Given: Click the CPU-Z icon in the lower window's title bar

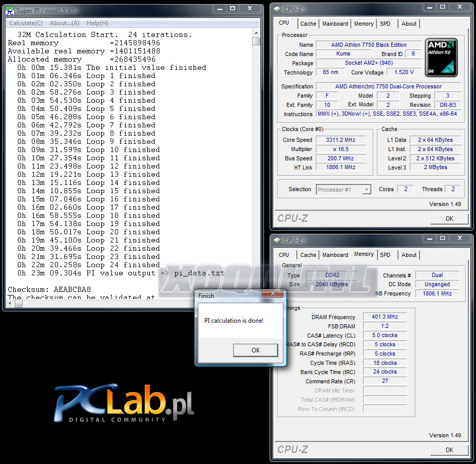Looking at the screenshot, I should coord(277,240).
